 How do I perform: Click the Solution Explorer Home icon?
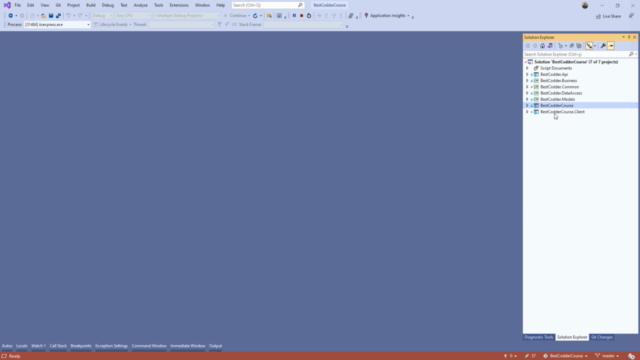coord(542,46)
